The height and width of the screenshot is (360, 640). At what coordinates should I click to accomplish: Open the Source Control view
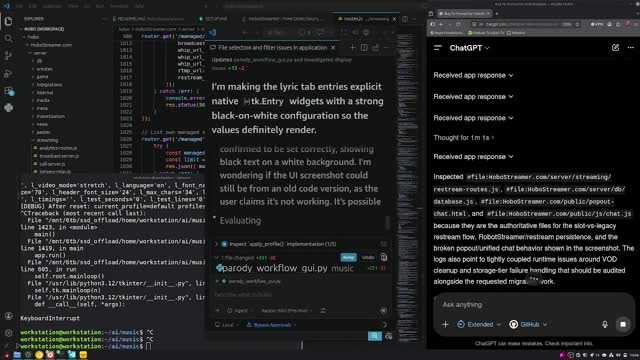[8, 56]
